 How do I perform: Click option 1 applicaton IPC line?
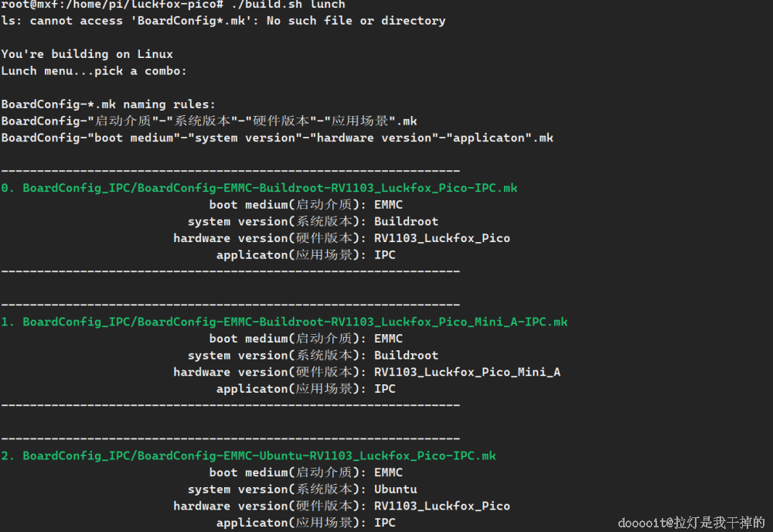click(305, 390)
